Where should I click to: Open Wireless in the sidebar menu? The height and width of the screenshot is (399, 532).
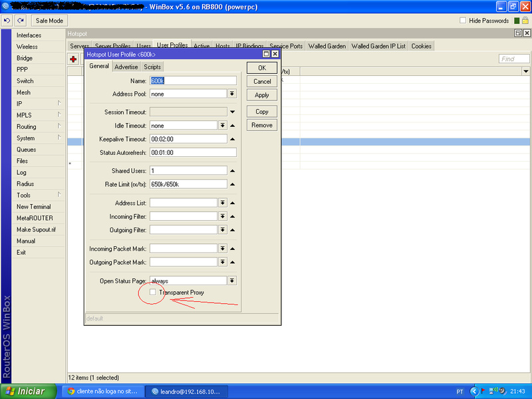[27, 47]
